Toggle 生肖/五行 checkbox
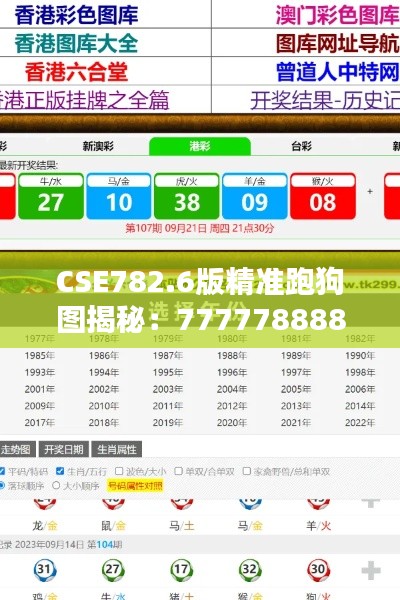 60,471
